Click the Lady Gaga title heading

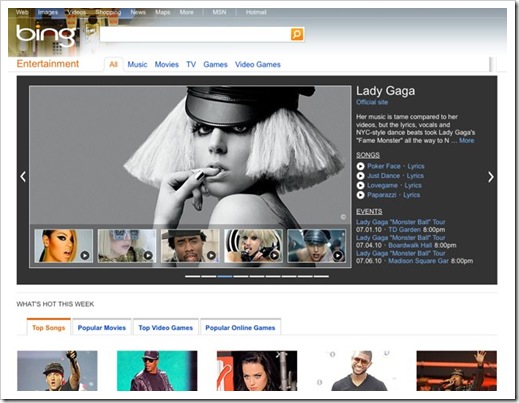(x=386, y=91)
